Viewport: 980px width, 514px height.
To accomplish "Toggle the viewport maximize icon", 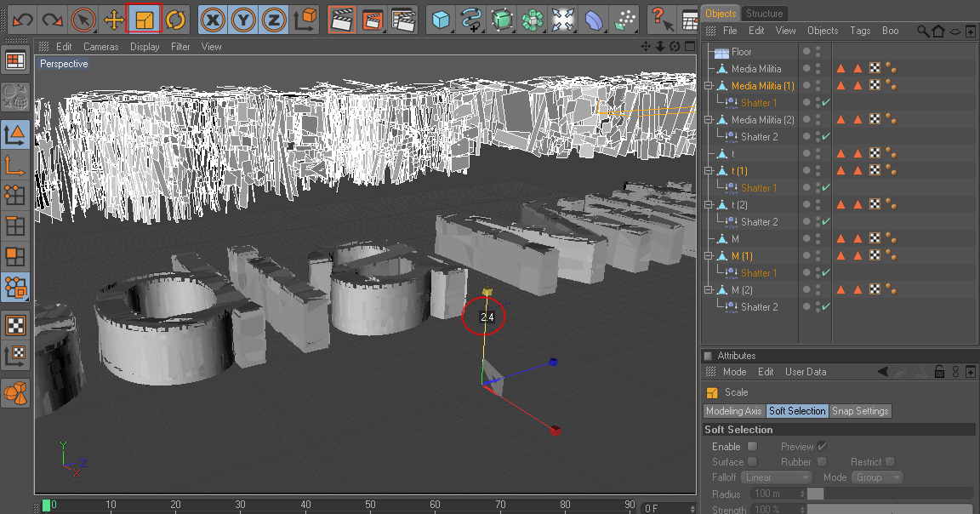I will click(x=690, y=46).
